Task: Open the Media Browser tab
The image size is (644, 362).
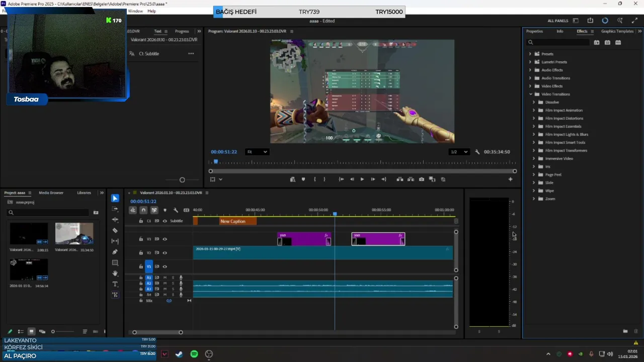Action: 51,193
